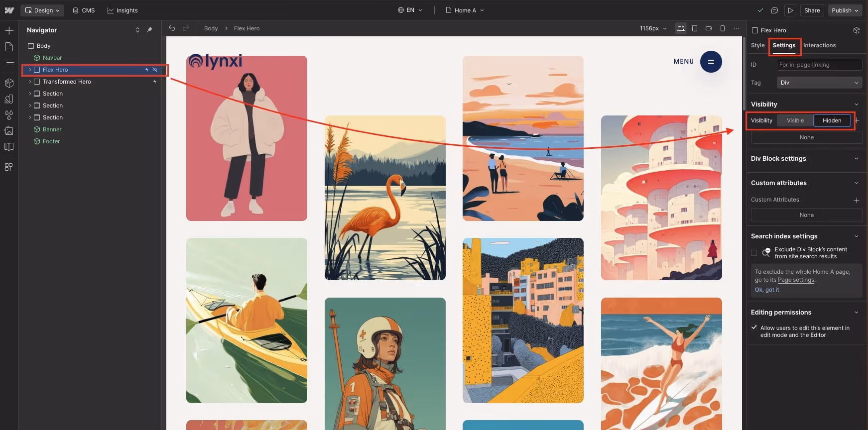Select the Banner item in Navigator

point(52,129)
